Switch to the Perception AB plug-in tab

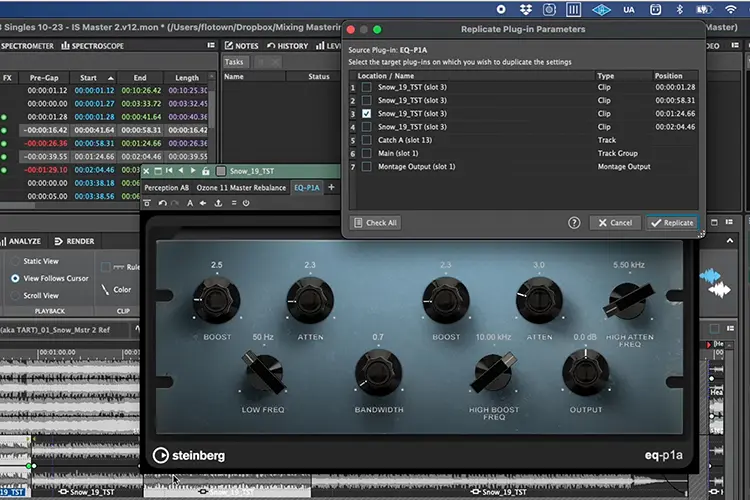[166, 188]
